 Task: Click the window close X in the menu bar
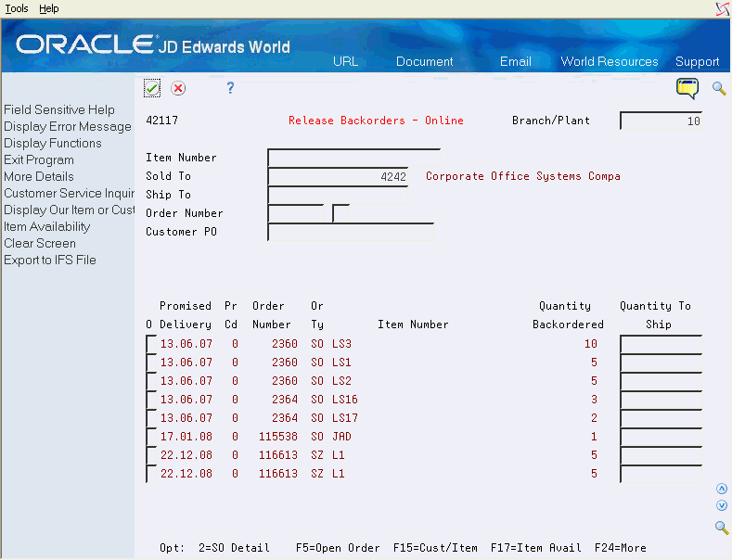click(x=723, y=9)
